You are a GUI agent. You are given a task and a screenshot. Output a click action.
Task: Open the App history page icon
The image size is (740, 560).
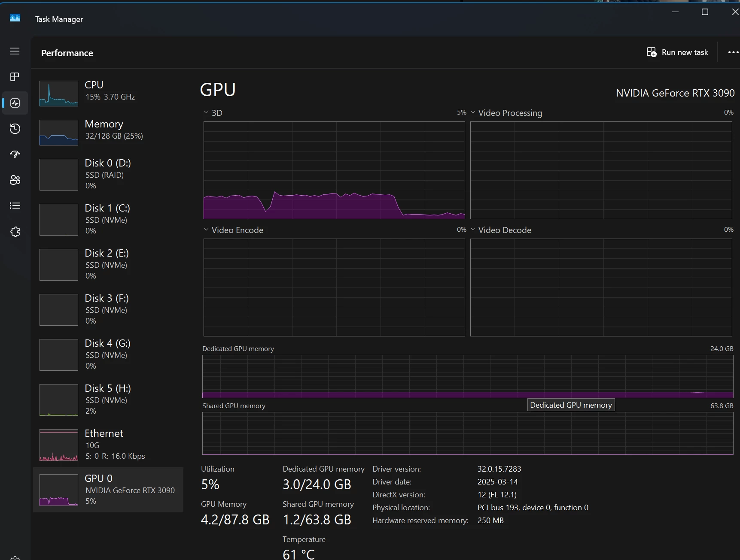pos(15,128)
